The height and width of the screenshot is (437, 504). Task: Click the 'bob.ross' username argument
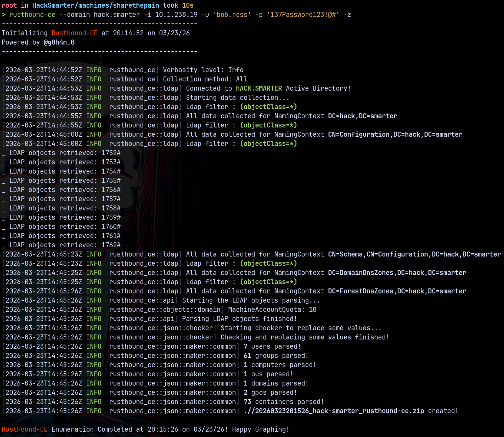coord(232,15)
